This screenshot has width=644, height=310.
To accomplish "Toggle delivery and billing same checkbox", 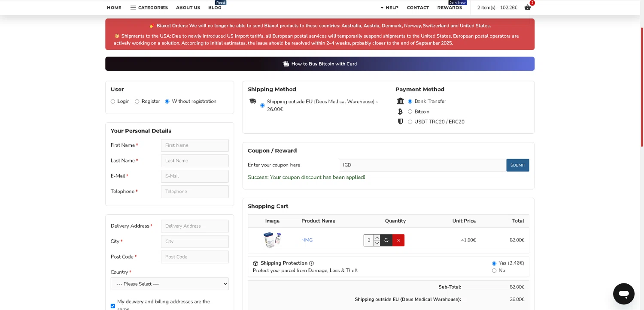I will pos(113,306).
